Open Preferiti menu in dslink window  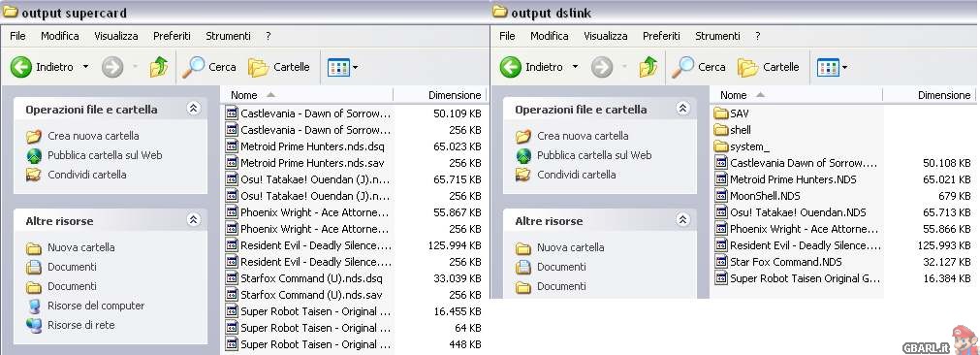point(661,36)
